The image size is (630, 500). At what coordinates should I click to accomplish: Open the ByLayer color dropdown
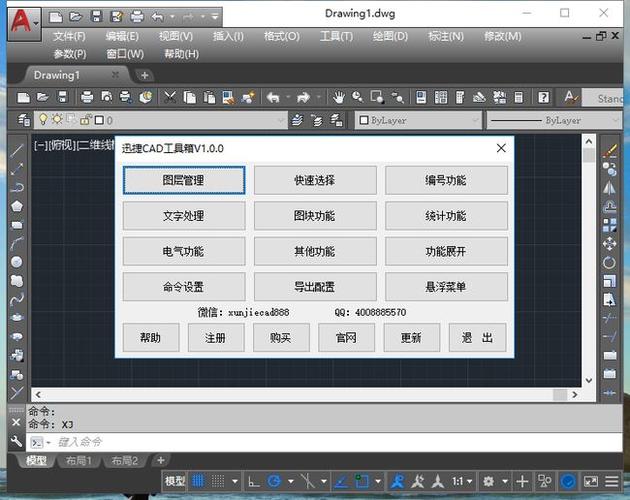pos(475,120)
